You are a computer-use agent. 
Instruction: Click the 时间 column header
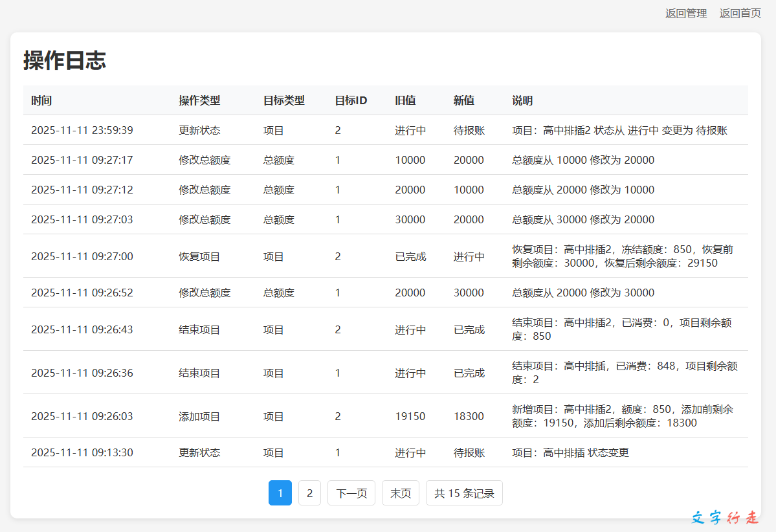41,100
